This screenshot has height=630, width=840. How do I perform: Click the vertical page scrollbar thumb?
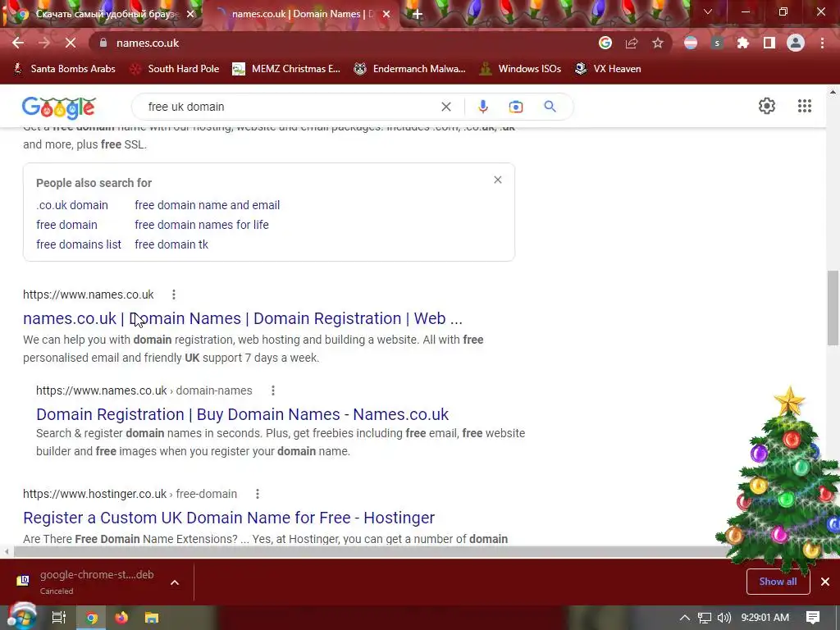tap(833, 308)
